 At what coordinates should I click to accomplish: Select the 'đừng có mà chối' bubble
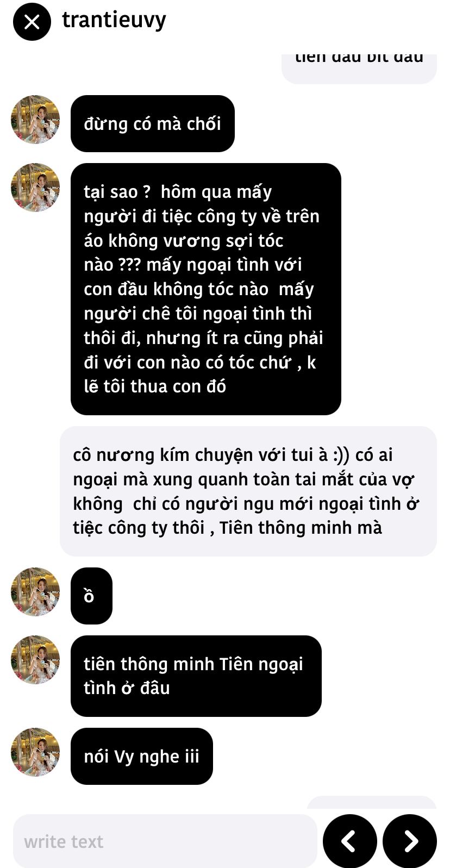pyautogui.click(x=153, y=123)
